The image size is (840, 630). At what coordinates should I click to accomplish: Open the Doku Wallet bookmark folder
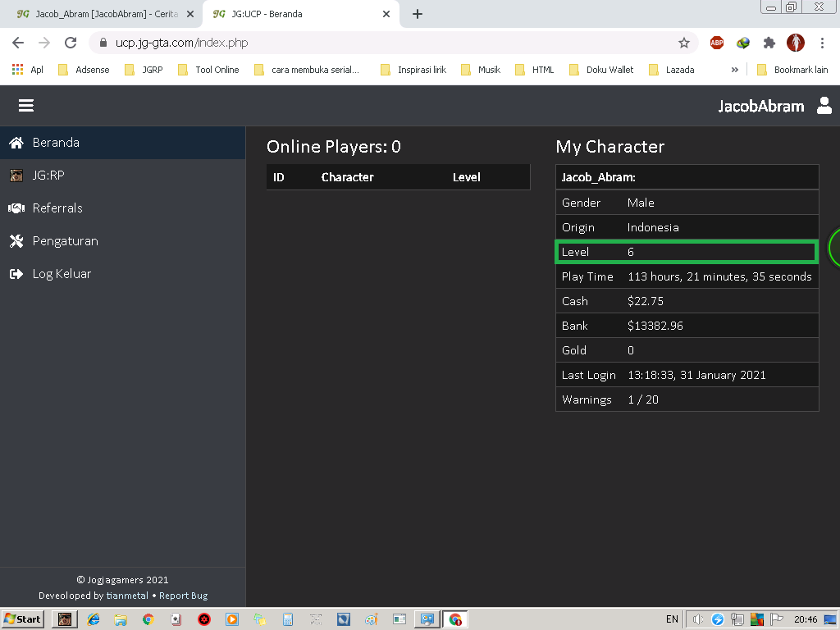601,70
